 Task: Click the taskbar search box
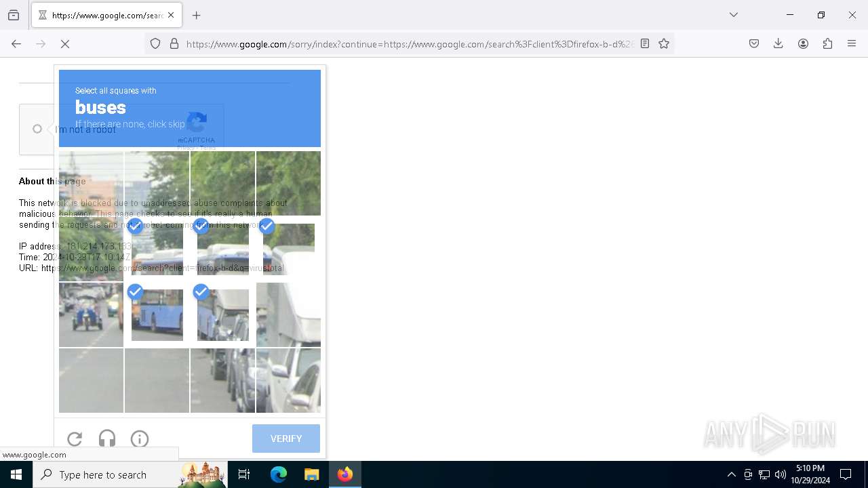pos(130,474)
